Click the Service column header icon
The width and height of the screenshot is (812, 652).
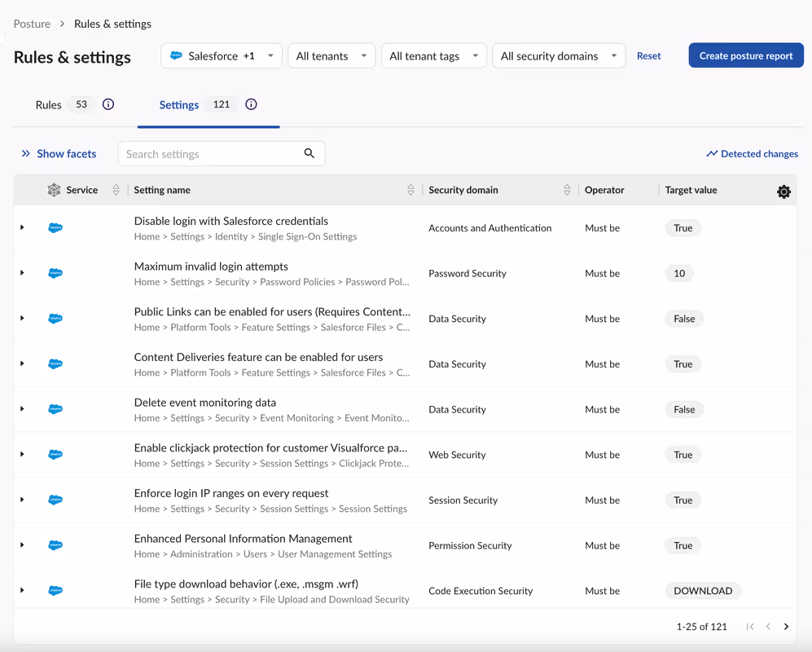[54, 190]
